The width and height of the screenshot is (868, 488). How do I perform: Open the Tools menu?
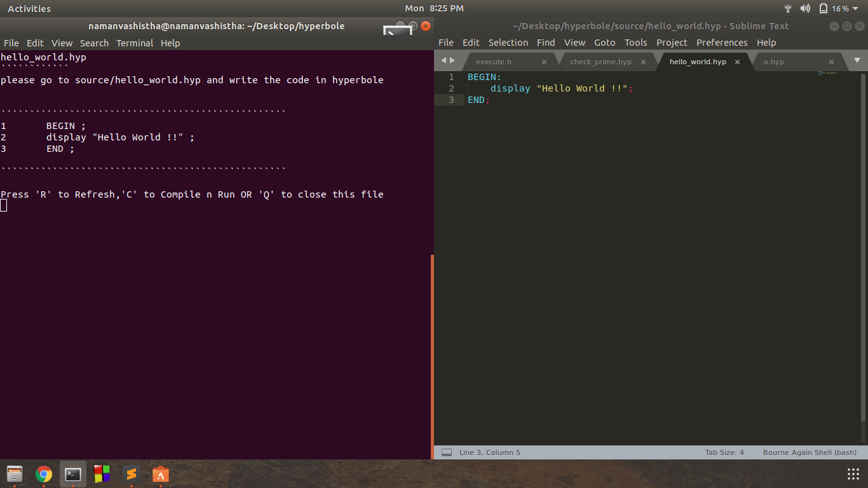coord(635,43)
